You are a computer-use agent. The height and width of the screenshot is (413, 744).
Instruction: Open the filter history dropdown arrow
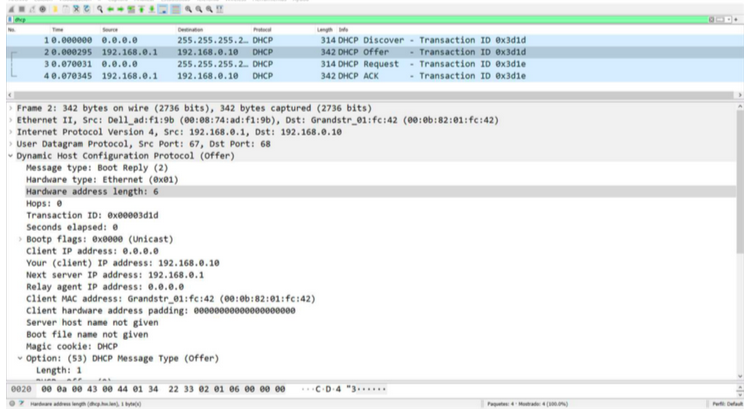coord(728,19)
